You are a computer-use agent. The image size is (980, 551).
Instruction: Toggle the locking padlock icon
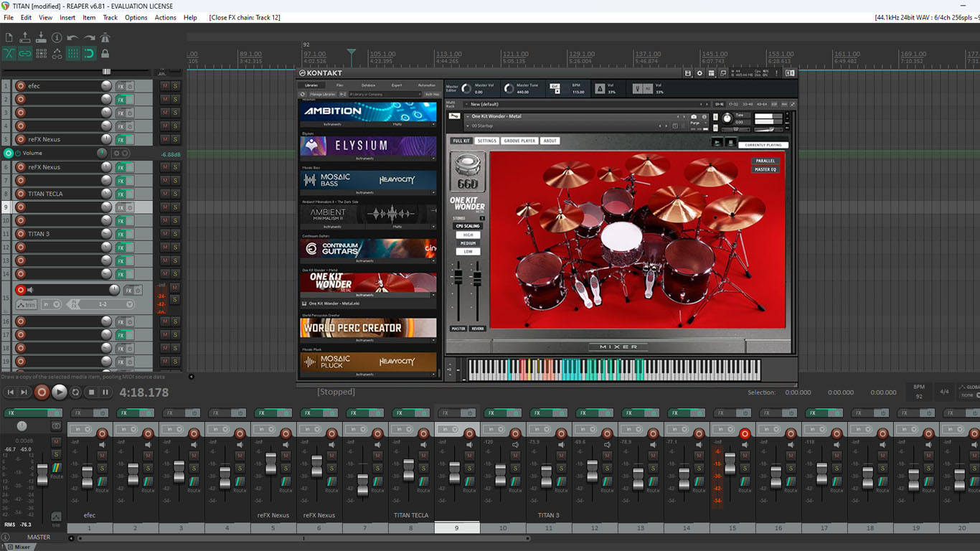[105, 53]
